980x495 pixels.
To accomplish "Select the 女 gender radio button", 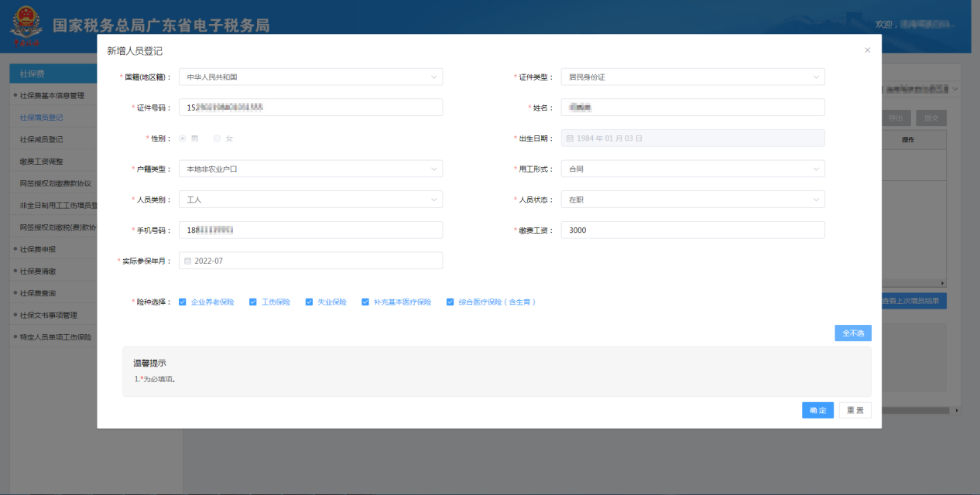I will point(218,138).
